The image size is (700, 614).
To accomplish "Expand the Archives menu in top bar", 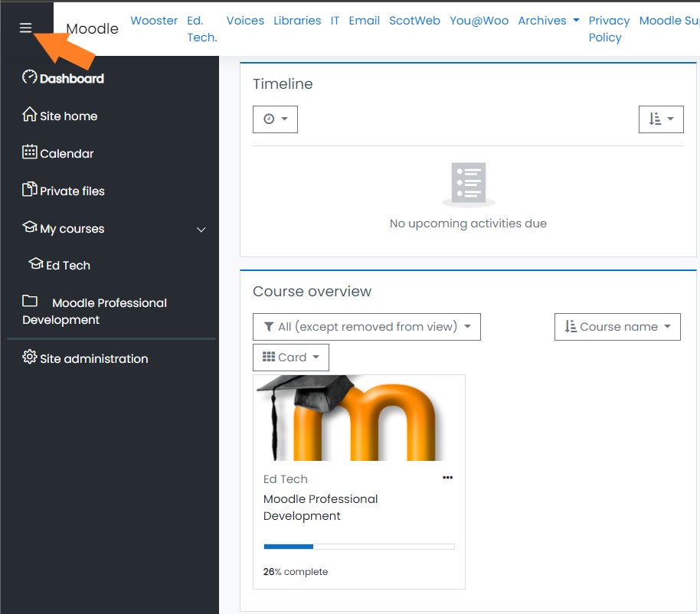I will [x=548, y=21].
